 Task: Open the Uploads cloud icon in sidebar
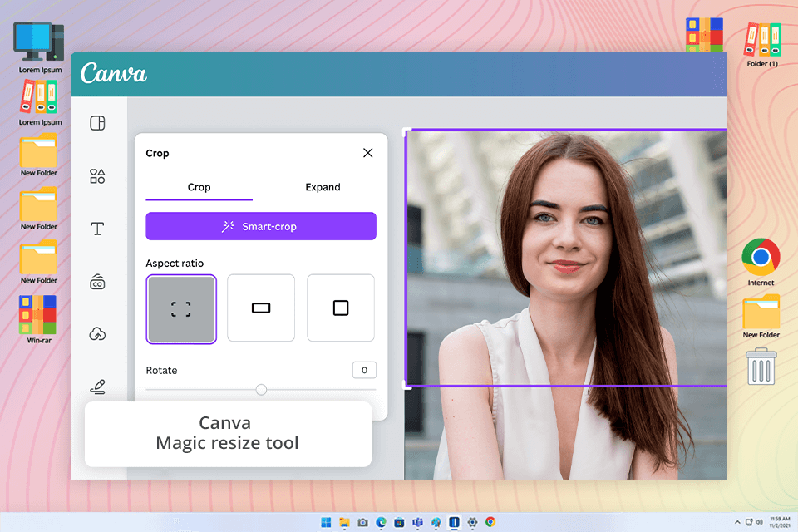pos(97,334)
